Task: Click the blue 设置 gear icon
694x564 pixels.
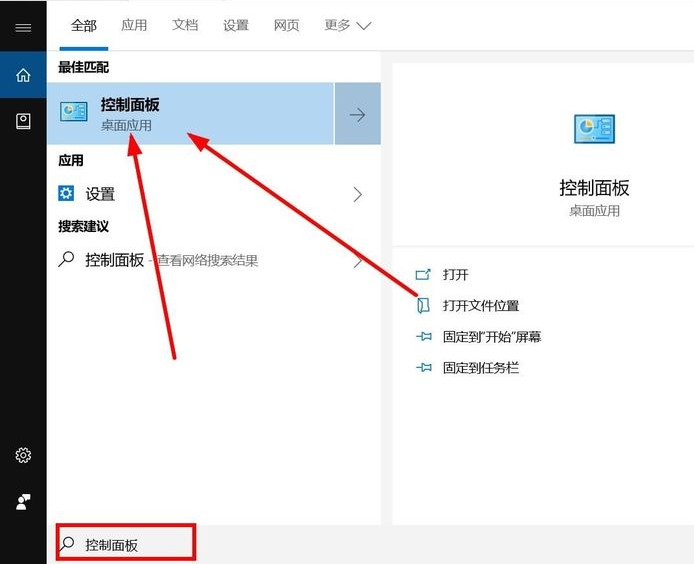Action: click(x=67, y=193)
